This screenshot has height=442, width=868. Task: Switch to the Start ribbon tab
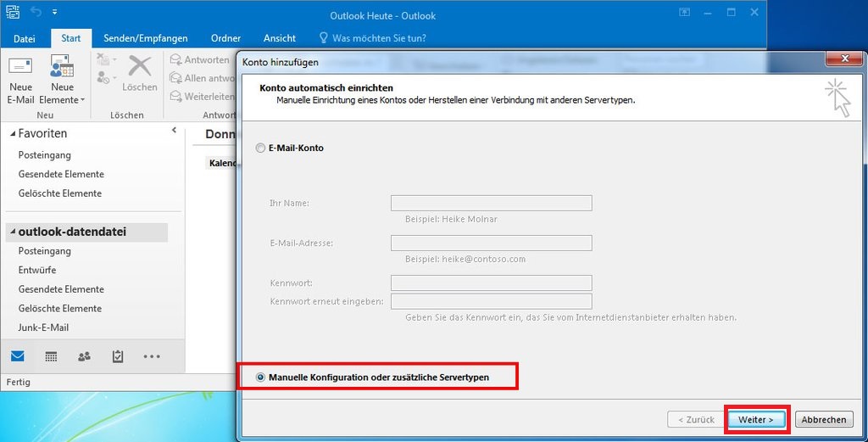[71, 38]
